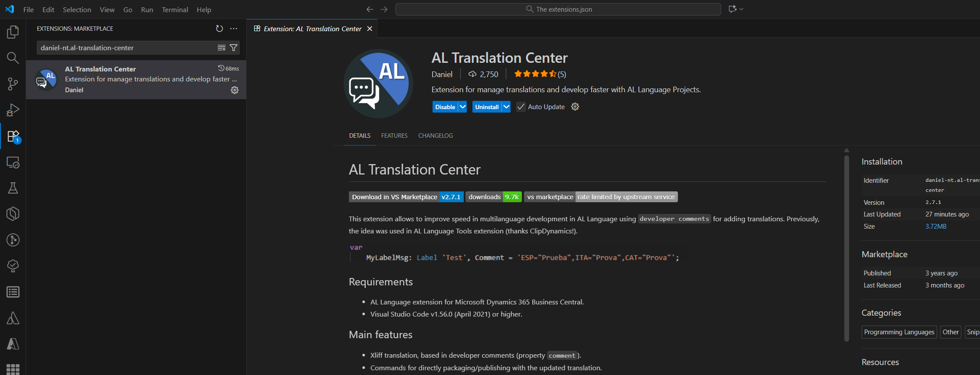Screen dimensions: 980x375
Task: Close the AL Translation Center editor tab
Action: 370,29
